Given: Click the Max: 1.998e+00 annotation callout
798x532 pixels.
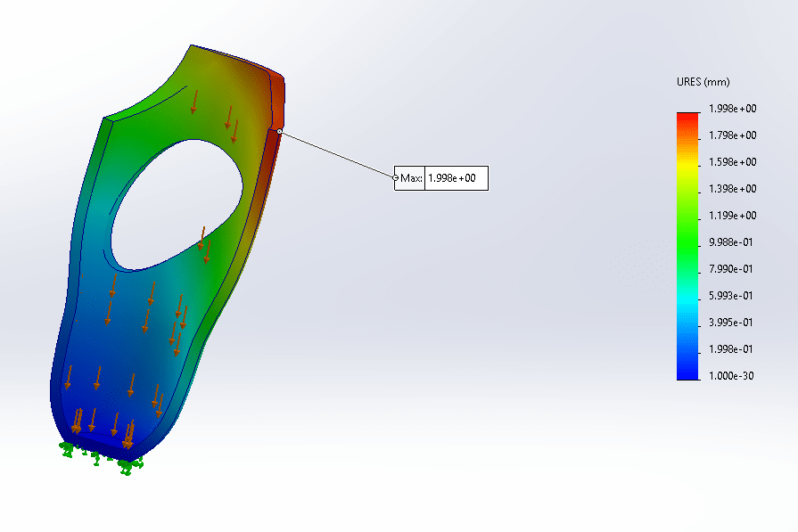Looking at the screenshot, I should click(x=441, y=178).
